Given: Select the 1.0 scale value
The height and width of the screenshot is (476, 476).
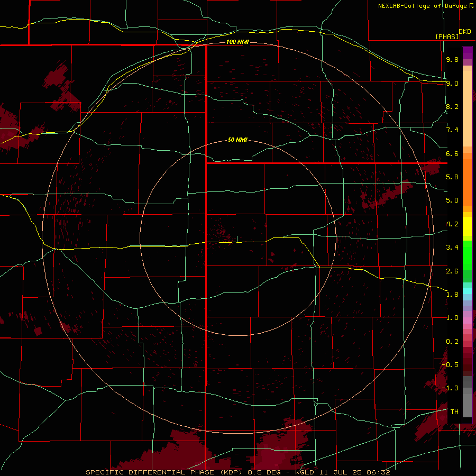Looking at the screenshot, I should coord(452,318).
